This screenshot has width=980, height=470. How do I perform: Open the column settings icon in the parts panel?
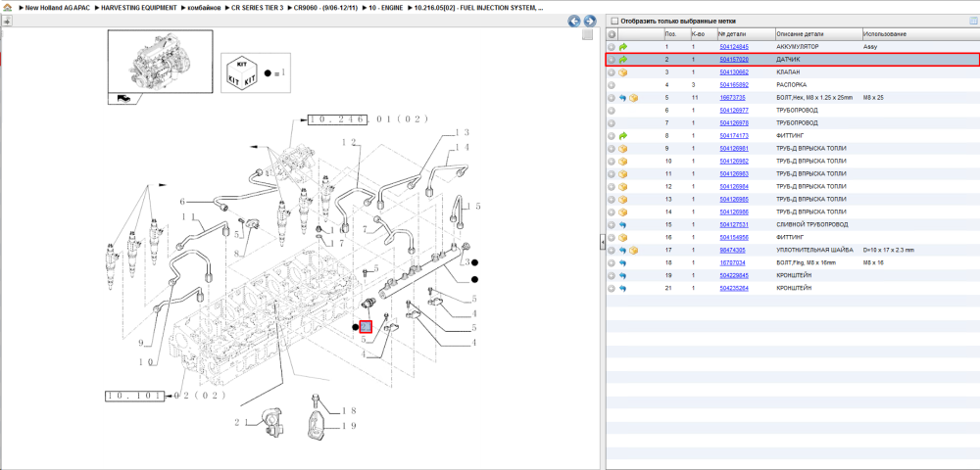point(973,21)
